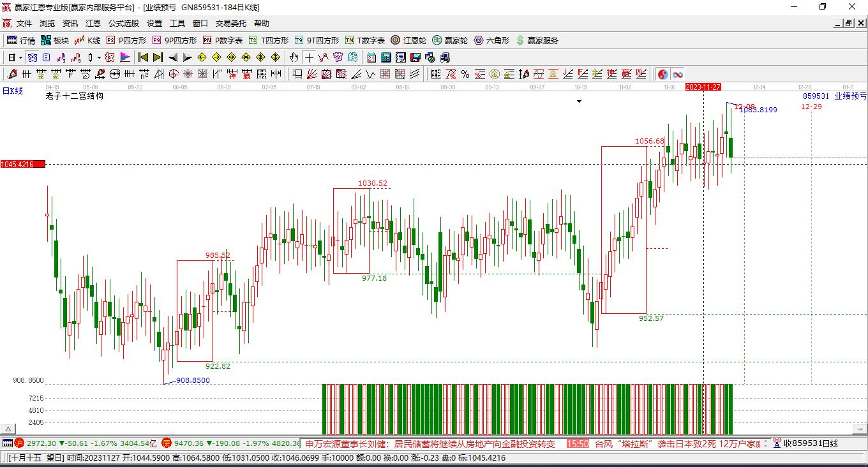Click the 2023-11-27 date marker

coord(703,87)
